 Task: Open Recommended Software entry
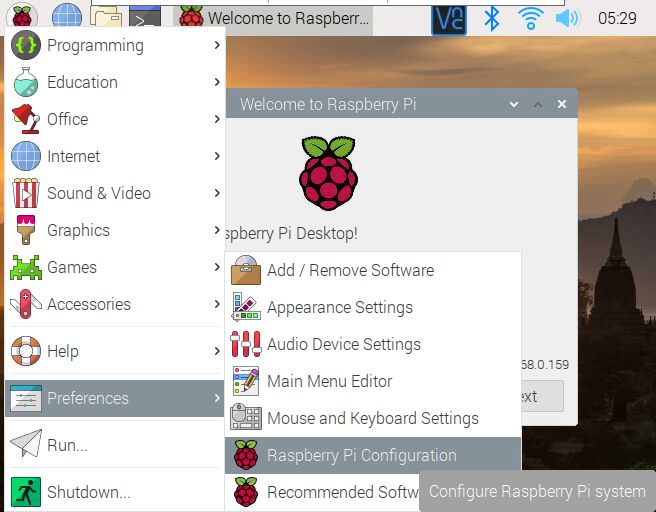pyautogui.click(x=322, y=492)
